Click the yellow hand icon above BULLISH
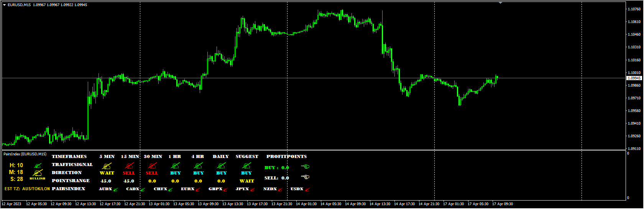Screen dimensions: 644x209 pos(38,173)
